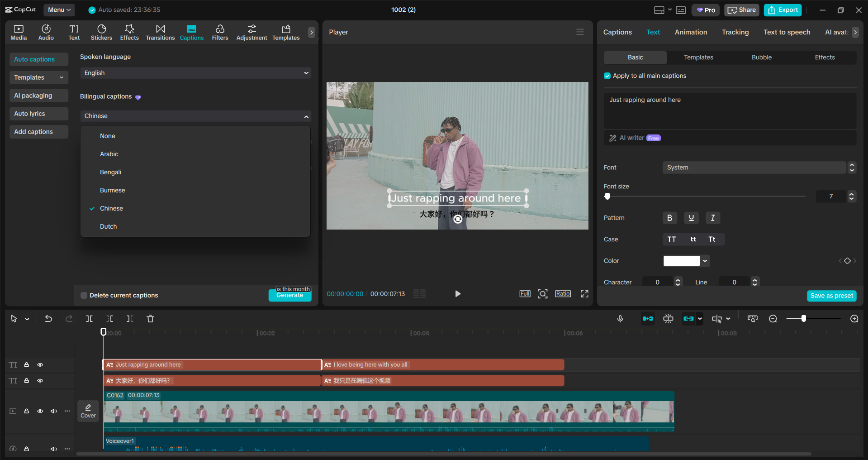Select Arabic in the bilingual captions list
Image resolution: width=868 pixels, height=460 pixels.
pyautogui.click(x=109, y=153)
